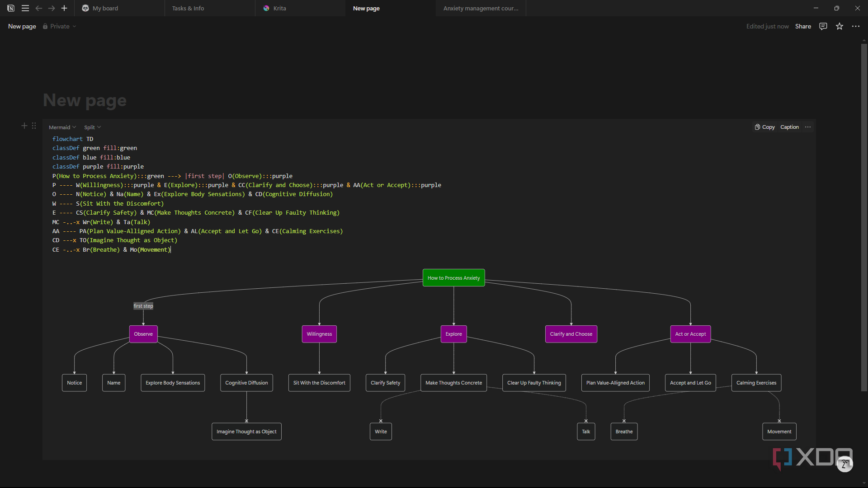This screenshot has width=868, height=488.
Task: Add a Caption to the code block
Action: click(x=789, y=127)
